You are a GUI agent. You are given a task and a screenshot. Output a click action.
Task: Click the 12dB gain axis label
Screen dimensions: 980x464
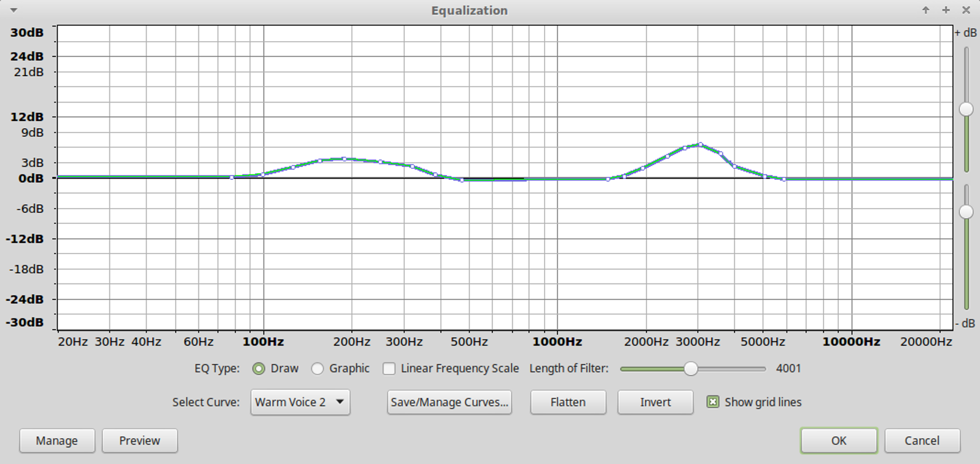coord(27,117)
